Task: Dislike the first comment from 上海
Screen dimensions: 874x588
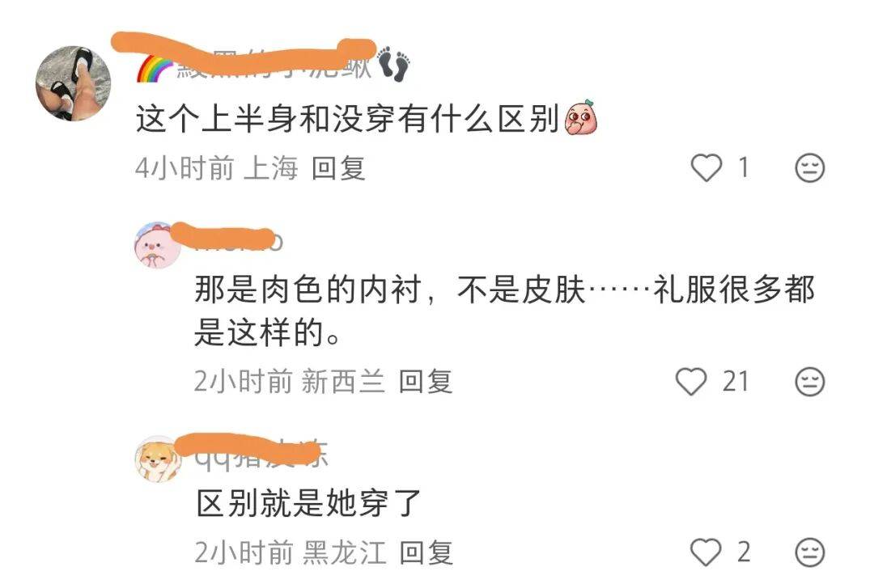Action: (x=809, y=167)
